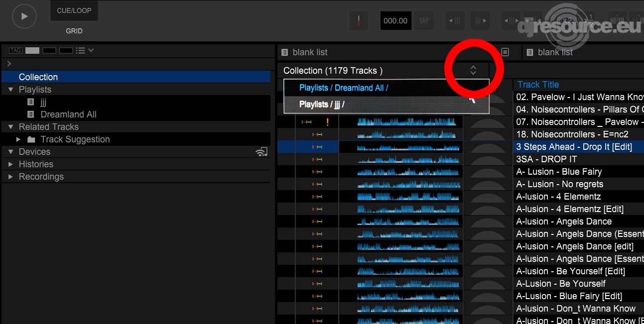Screen dimensions: 644x324
Task: Expand the Recordings section triangle
Action: [10, 177]
